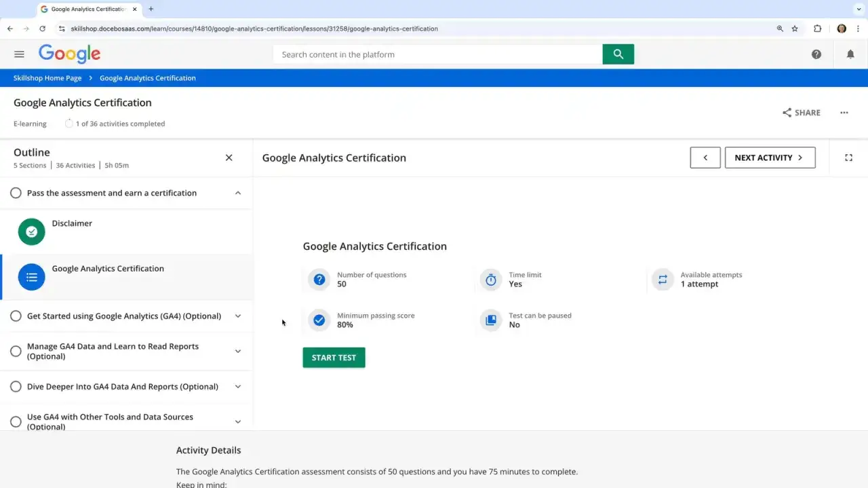Reload the page in the browser
This screenshot has width=868, height=488.
[x=42, y=29]
